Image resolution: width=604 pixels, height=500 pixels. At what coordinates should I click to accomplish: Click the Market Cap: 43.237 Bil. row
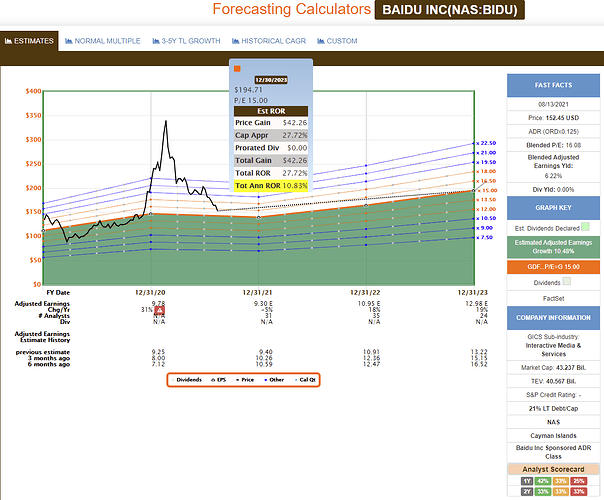(553, 368)
